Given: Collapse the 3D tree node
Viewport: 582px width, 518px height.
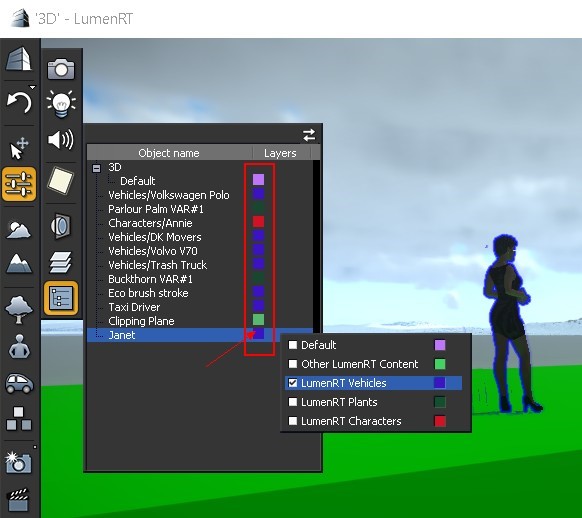Looking at the screenshot, I should pyautogui.click(x=97, y=168).
